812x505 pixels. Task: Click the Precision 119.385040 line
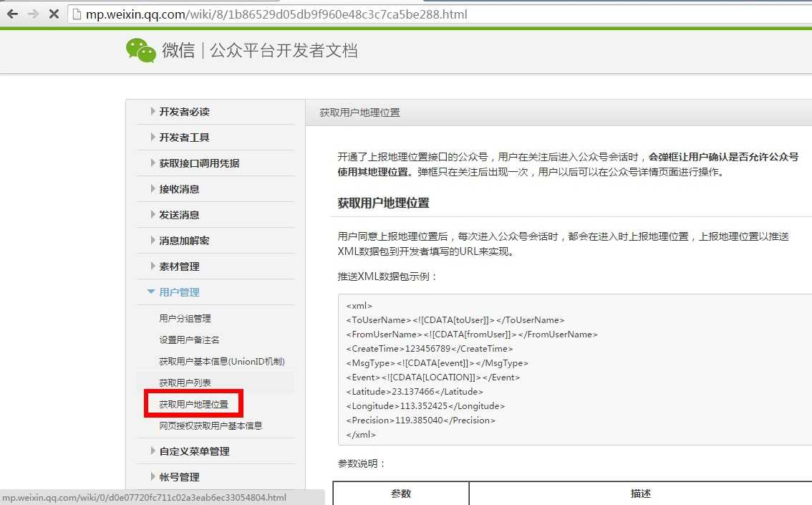pyautogui.click(x=420, y=420)
